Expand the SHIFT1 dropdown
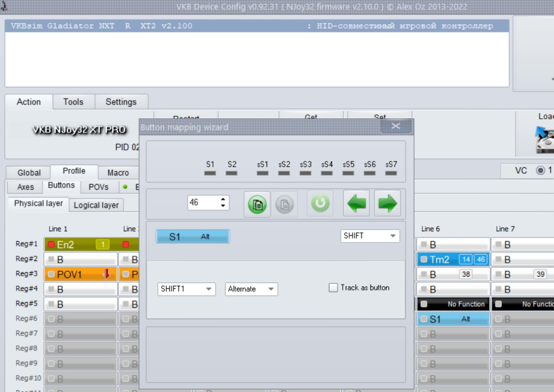The height and width of the screenshot is (392, 554). point(186,289)
